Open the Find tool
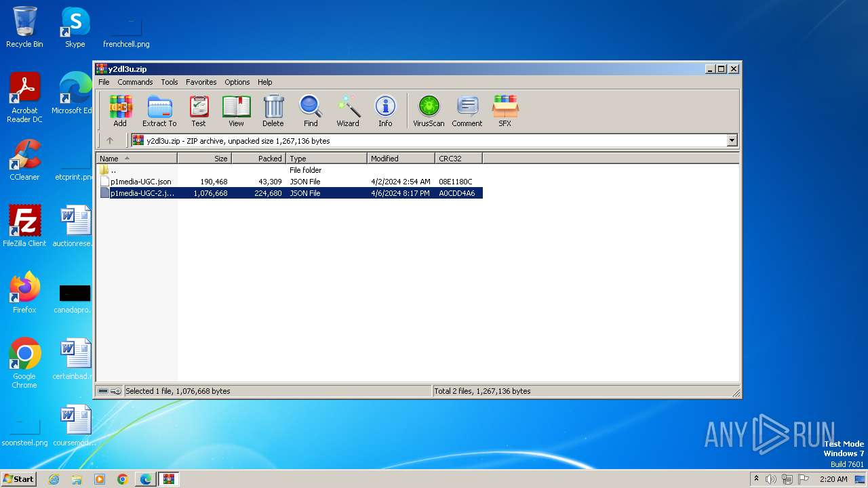868x488 pixels. 311,111
